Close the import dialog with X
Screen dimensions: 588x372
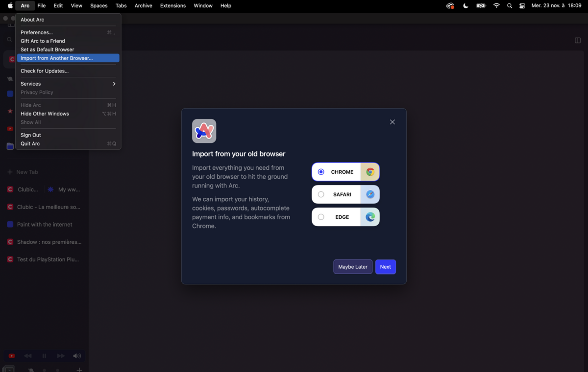point(392,122)
